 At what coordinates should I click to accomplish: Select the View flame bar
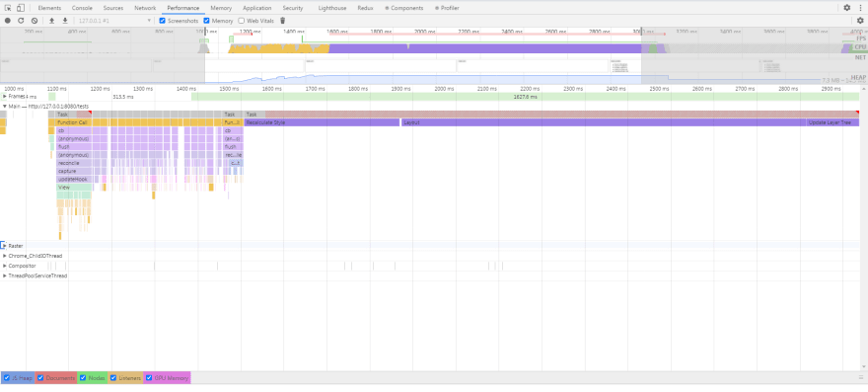pyautogui.click(x=74, y=188)
